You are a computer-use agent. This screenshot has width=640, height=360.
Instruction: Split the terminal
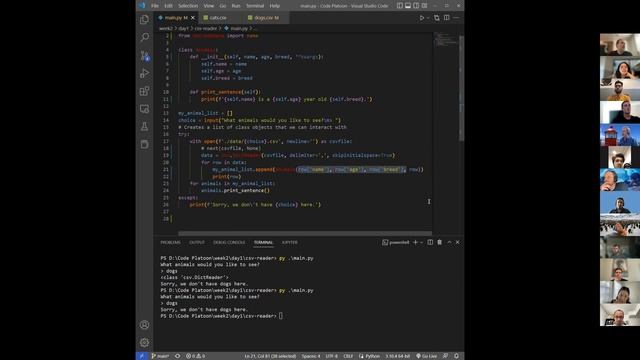click(430, 242)
